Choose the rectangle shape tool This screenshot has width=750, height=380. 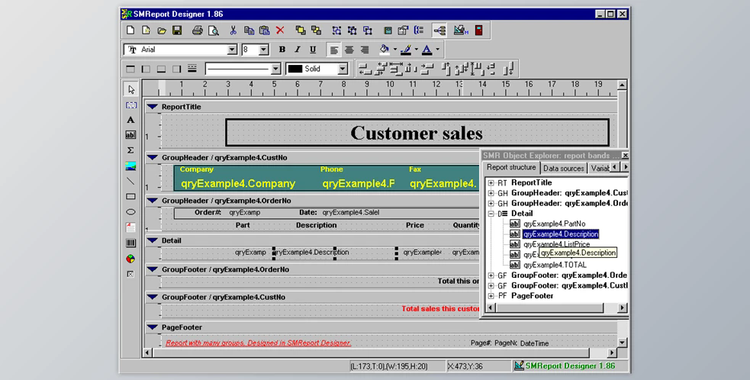coord(131,197)
